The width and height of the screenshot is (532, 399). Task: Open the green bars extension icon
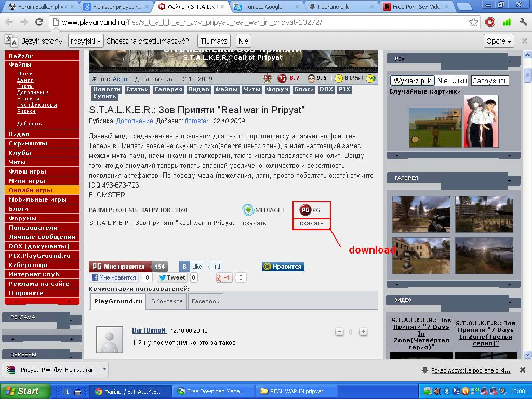(x=507, y=22)
